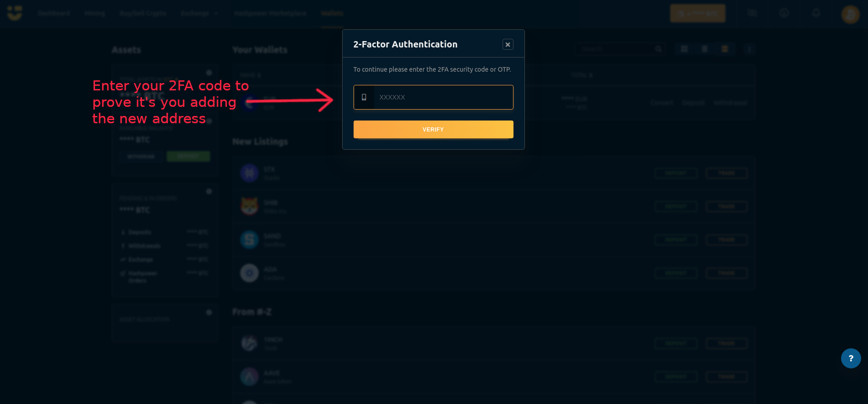
Task: Click the info circle icon in header
Action: coord(784,13)
